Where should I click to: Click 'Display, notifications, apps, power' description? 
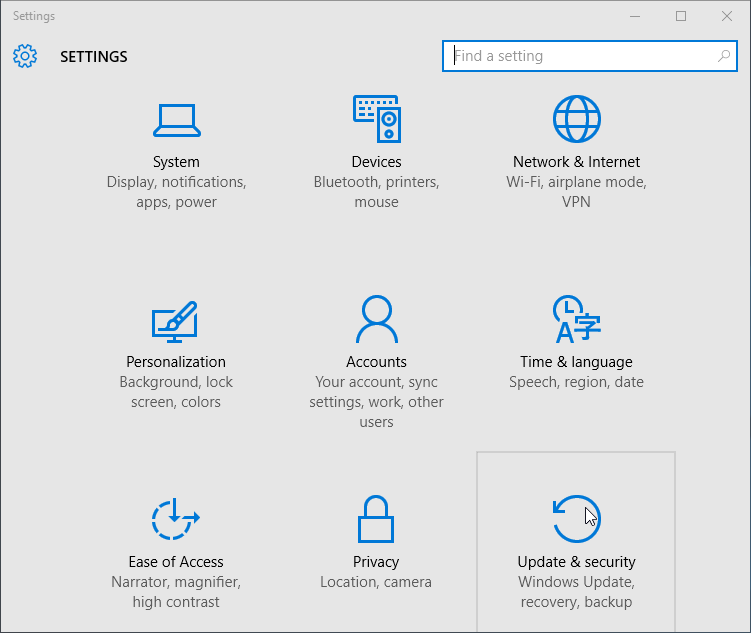tap(176, 192)
